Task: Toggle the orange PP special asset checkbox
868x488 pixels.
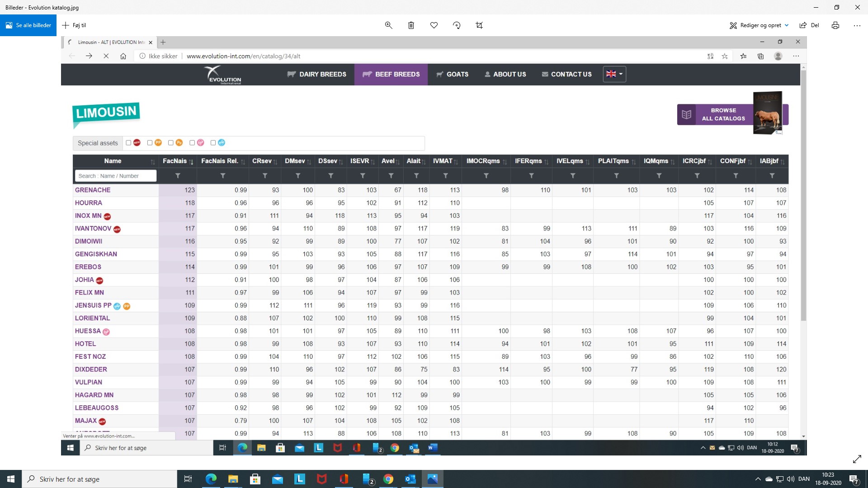Action: tap(150, 143)
